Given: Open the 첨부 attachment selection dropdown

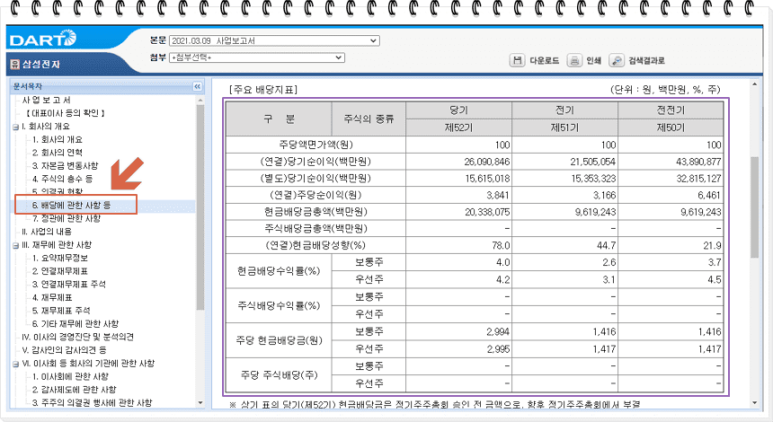Looking at the screenshot, I should [x=274, y=58].
